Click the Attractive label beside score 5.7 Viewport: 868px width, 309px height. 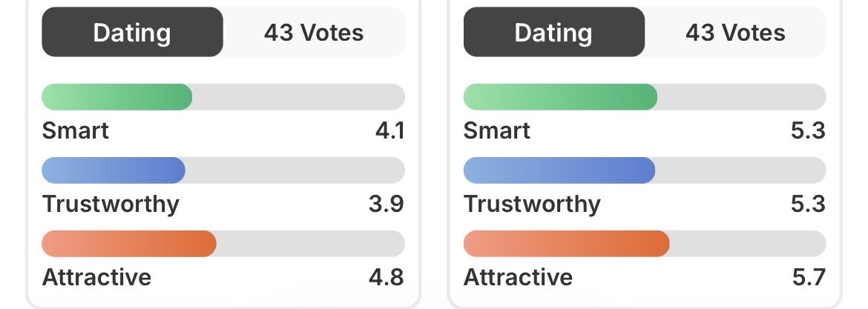518,277
